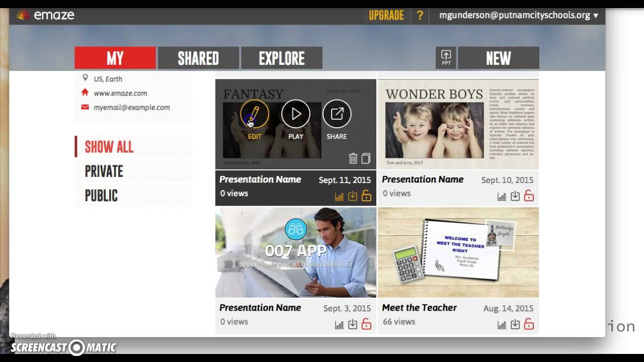
Task: View statistics for Sept. 3 presentation
Action: pos(340,325)
